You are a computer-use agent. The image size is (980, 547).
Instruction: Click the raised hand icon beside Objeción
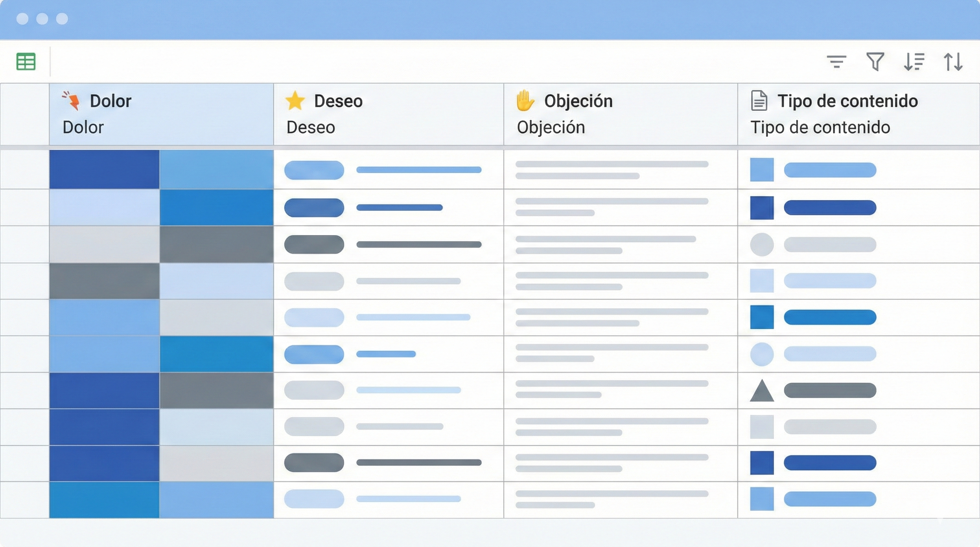tap(525, 100)
